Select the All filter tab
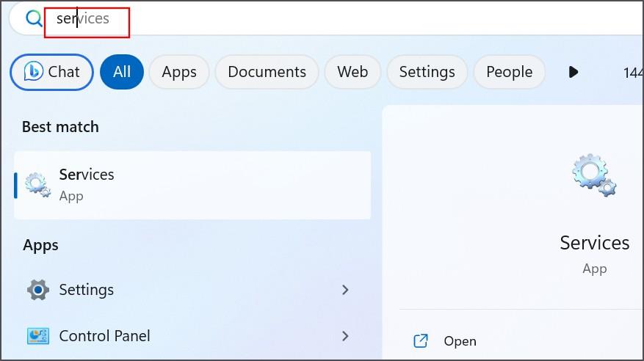Screen dimensions: 644x361 point(122,72)
